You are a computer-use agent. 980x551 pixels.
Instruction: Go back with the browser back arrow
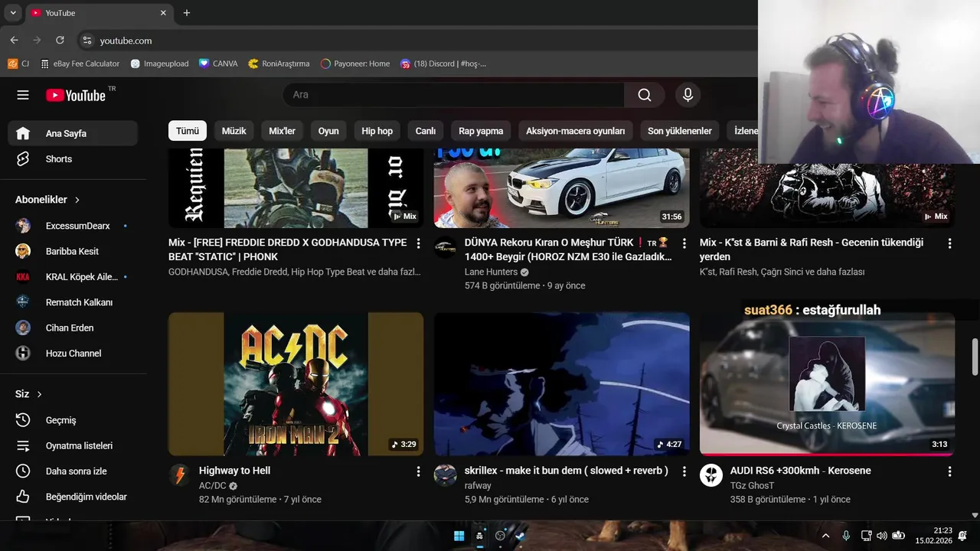14,41
